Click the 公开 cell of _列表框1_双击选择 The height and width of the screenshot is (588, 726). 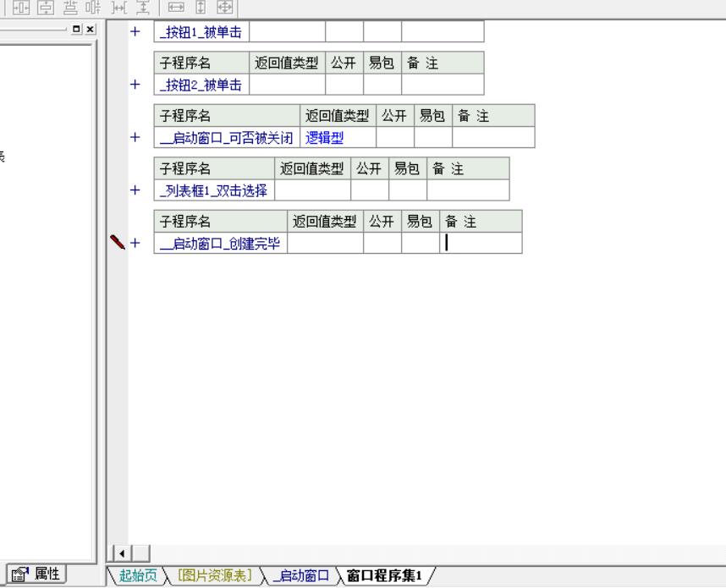[370, 190]
